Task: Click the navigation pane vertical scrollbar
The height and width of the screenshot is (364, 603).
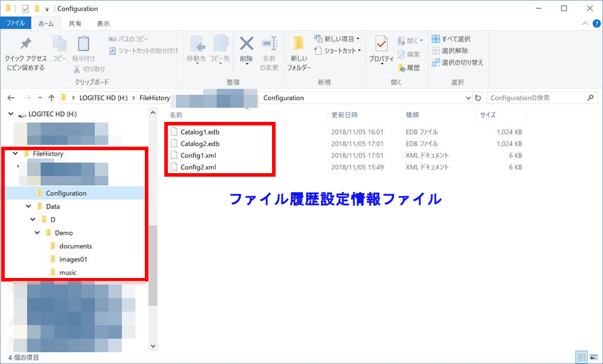Action: coord(153,265)
